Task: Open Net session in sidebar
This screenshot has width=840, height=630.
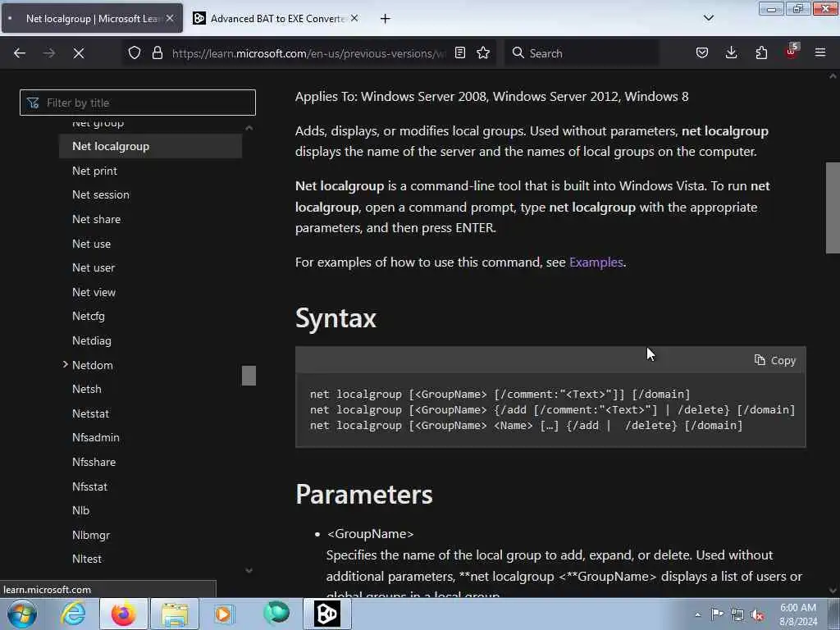Action: click(101, 195)
